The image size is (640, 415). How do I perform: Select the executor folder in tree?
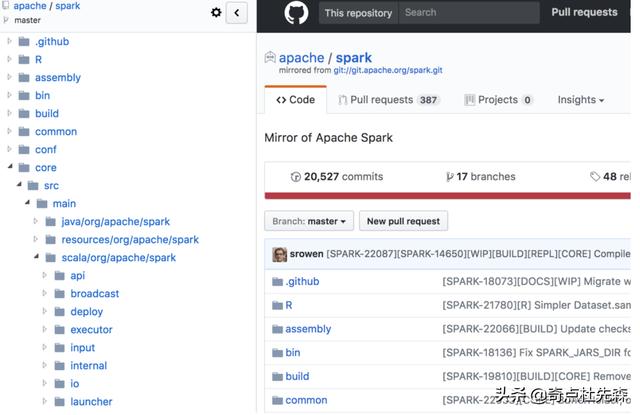pyautogui.click(x=91, y=329)
